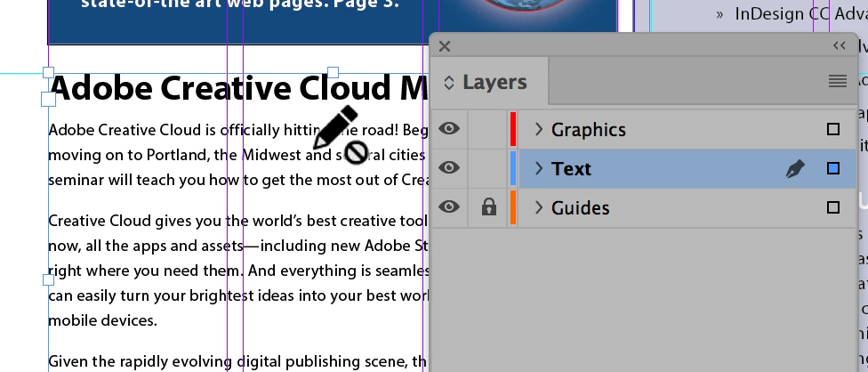Image resolution: width=868 pixels, height=372 pixels.
Task: Click the blue Text layer color swatch
Action: pyautogui.click(x=513, y=168)
